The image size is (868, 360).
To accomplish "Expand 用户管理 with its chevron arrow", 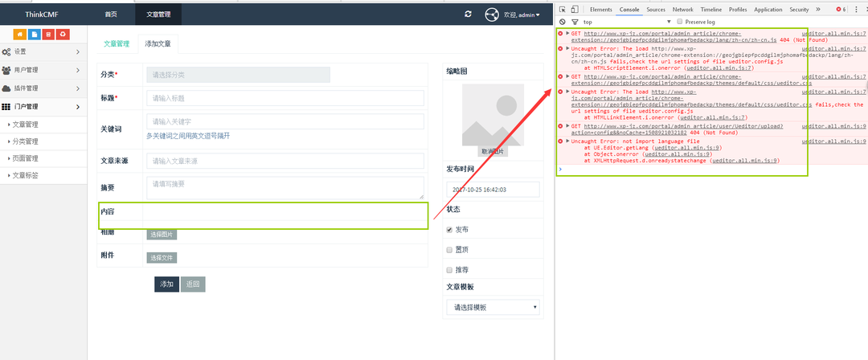I will pos(77,71).
